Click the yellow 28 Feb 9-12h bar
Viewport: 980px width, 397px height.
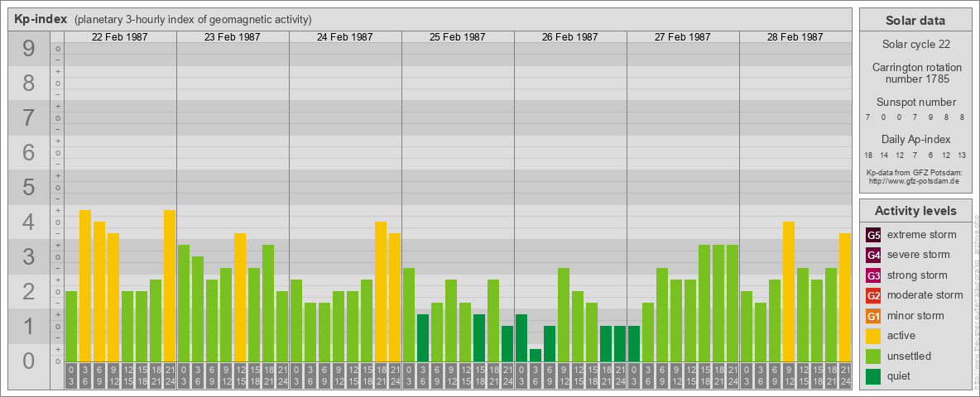pyautogui.click(x=789, y=291)
